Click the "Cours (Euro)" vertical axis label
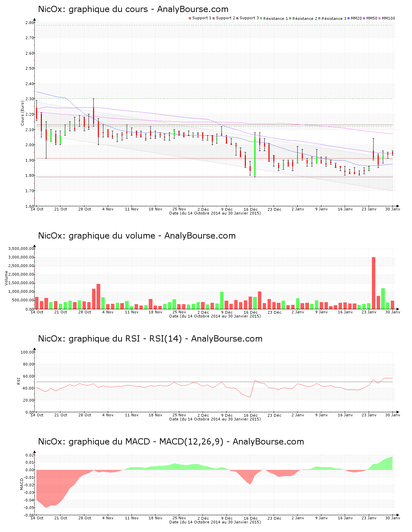Image resolution: width=412 pixels, height=532 pixels. click(23, 113)
